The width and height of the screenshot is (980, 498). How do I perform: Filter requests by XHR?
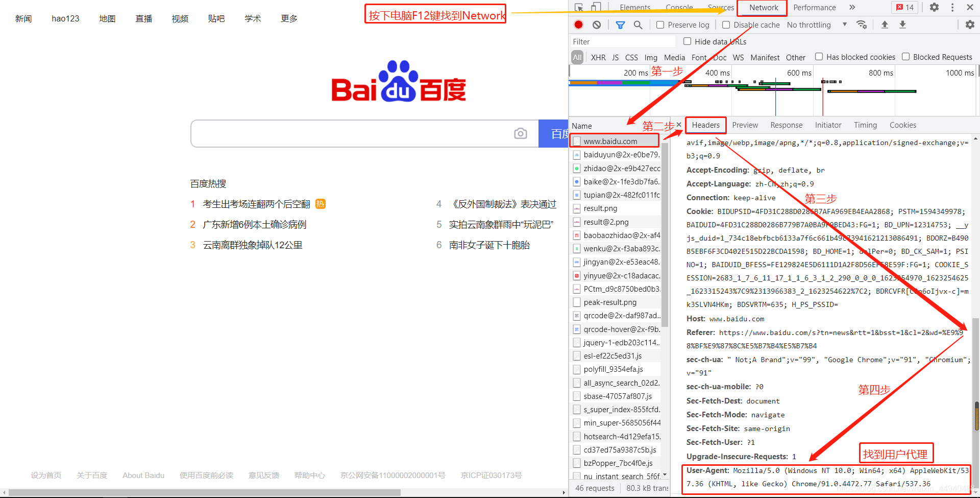[598, 57]
